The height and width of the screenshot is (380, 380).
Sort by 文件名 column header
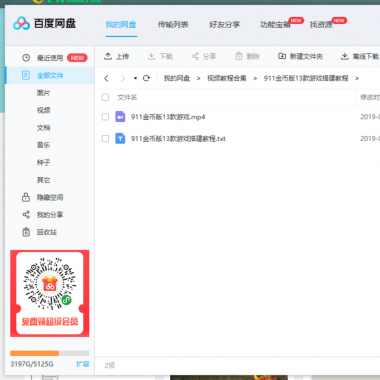[127, 97]
